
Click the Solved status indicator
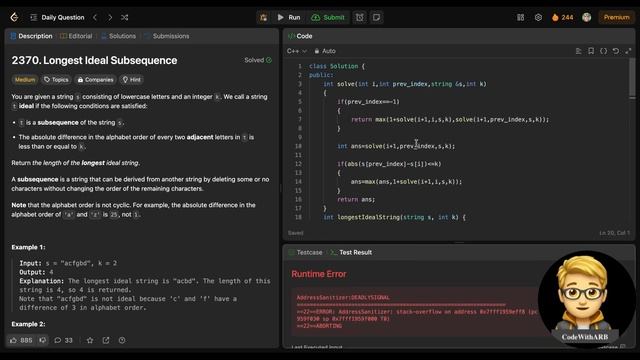(x=258, y=60)
